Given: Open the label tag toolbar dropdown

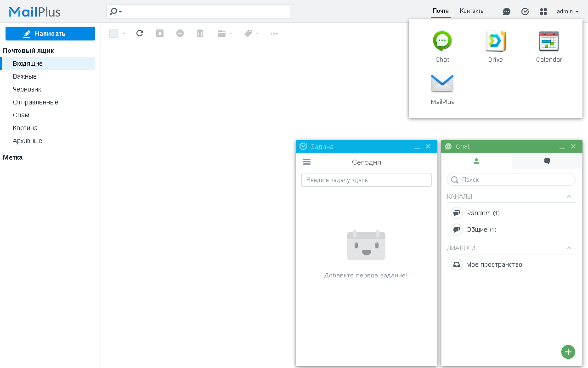Looking at the screenshot, I should point(252,33).
